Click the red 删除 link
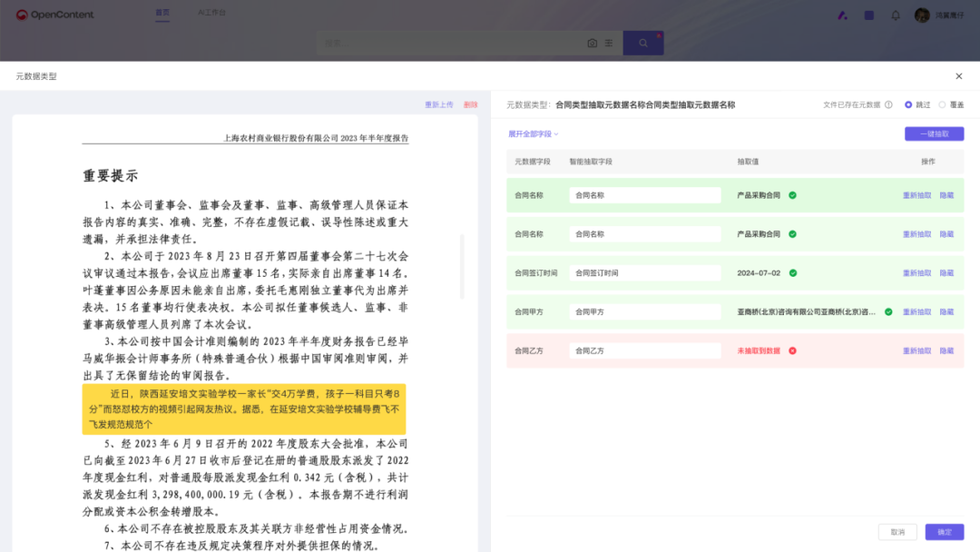Image resolution: width=980 pixels, height=552 pixels. 471,105
